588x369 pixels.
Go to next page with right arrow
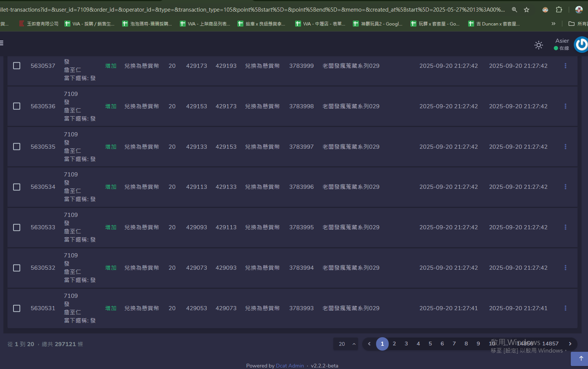pyautogui.click(x=570, y=344)
